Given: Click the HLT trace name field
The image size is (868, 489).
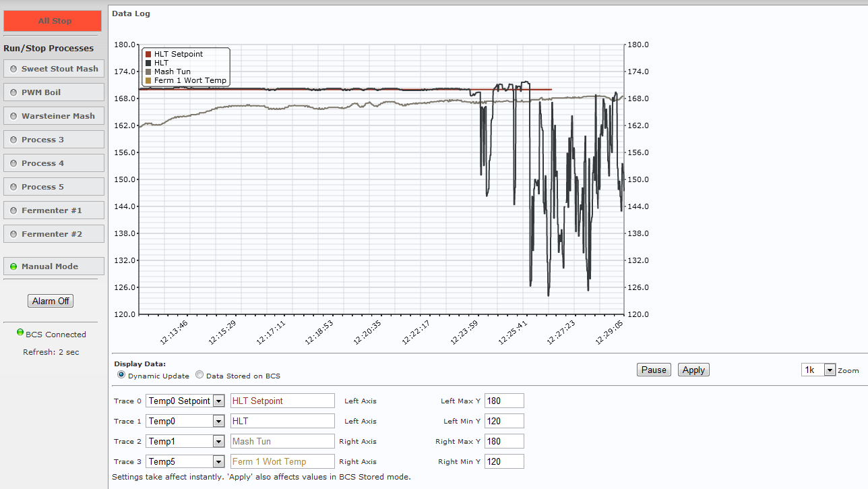Looking at the screenshot, I should [x=282, y=421].
